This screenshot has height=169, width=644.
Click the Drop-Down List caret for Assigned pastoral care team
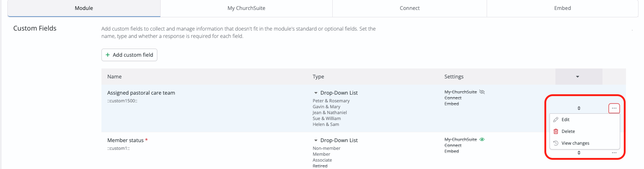pyautogui.click(x=316, y=93)
